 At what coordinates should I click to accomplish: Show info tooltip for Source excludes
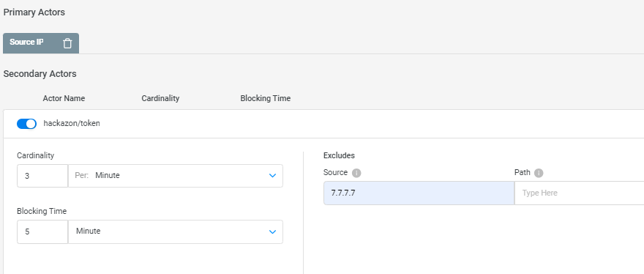point(356,173)
